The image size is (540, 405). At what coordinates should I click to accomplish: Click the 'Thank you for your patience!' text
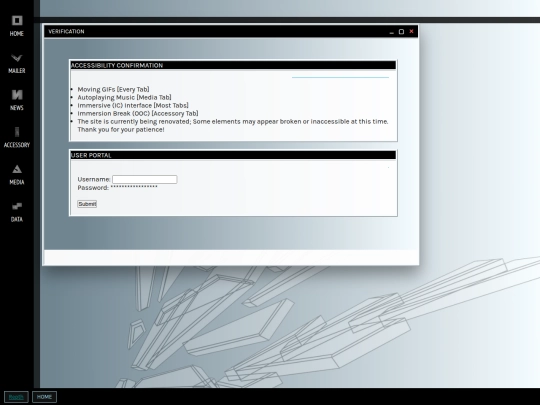(121, 129)
